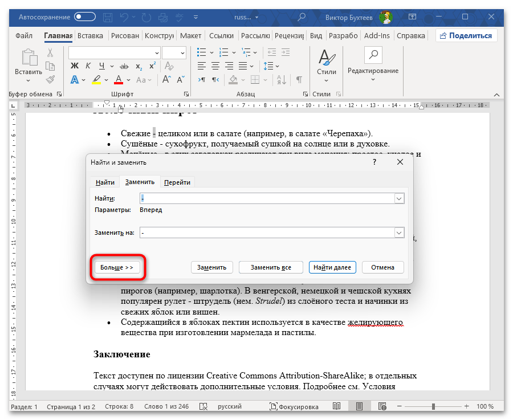Screen dimensions: 513x420
Task: Click the Format Painter brush icon
Action: [50, 79]
